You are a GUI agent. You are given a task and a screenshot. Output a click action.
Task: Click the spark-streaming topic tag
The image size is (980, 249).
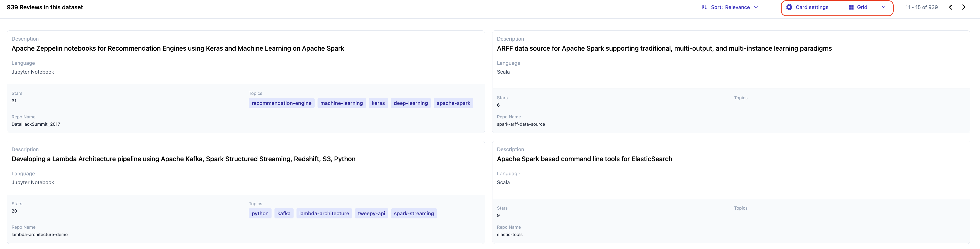413,214
